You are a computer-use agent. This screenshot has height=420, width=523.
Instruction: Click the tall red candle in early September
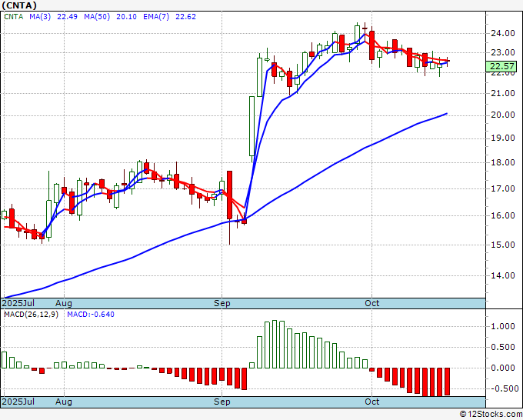(229, 195)
